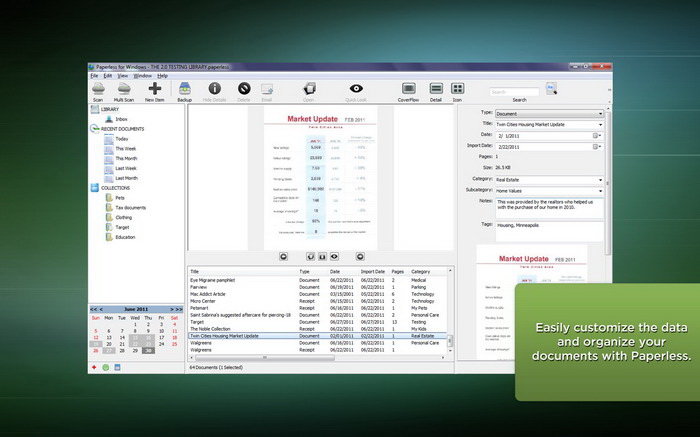This screenshot has height=437, width=700.
Task: Select June 30 in the calendar
Action: coord(148,351)
